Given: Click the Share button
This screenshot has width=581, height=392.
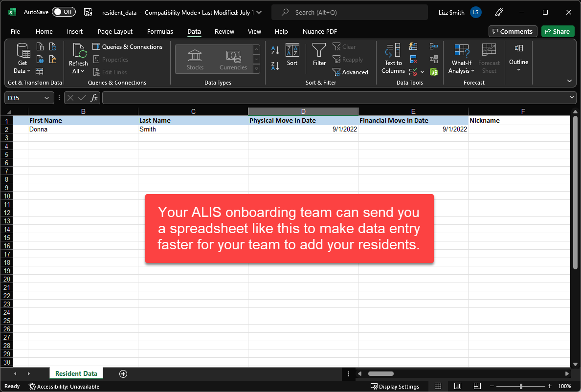Looking at the screenshot, I should point(558,31).
